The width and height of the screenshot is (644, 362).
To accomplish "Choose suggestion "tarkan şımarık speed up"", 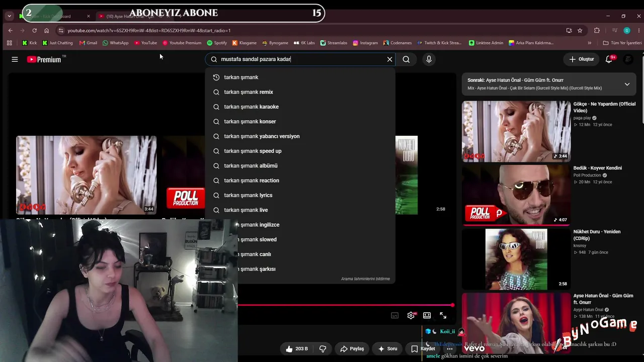I will click(x=300, y=151).
